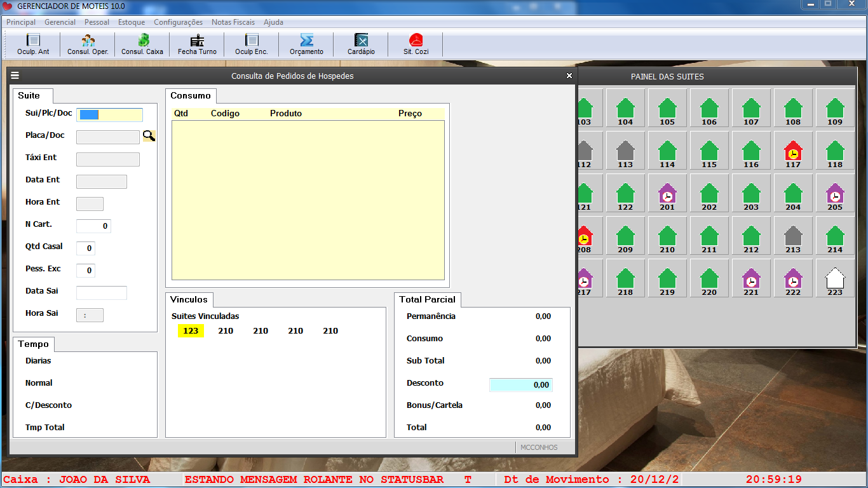This screenshot has height=488, width=868.
Task: Click the Consul. Oper. toolbar icon
Action: [x=88, y=44]
